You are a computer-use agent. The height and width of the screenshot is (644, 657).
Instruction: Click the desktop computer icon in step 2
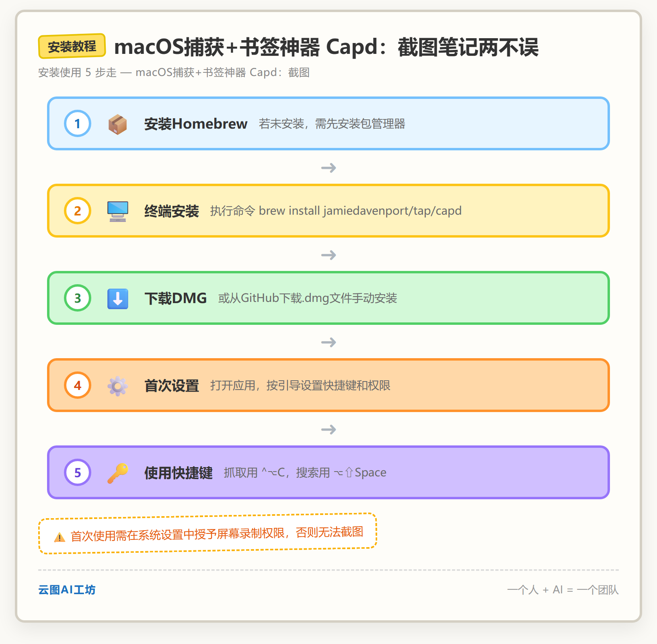[118, 211]
